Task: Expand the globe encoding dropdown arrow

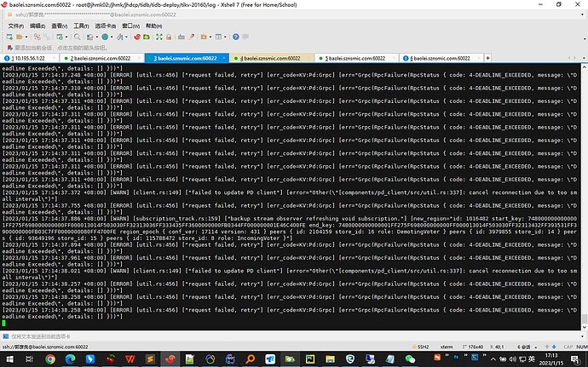Action: point(112,37)
